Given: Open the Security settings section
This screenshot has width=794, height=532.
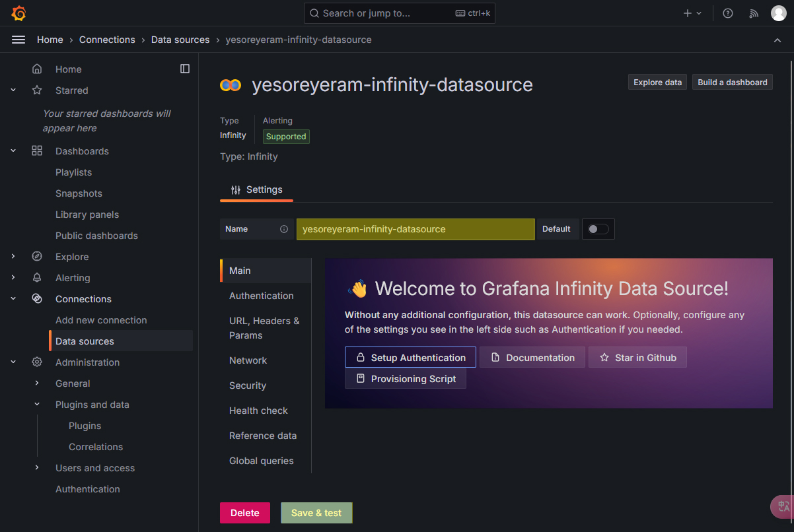Looking at the screenshot, I should 266,385.
